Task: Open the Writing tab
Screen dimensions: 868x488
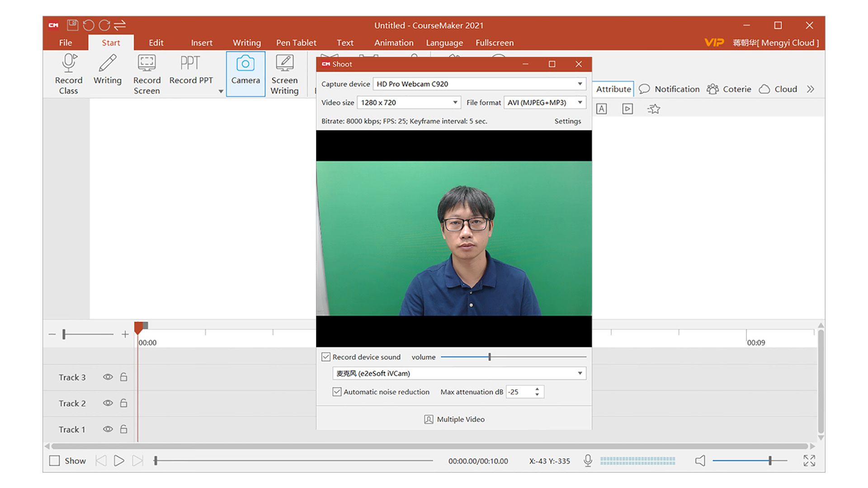Action: [x=247, y=42]
